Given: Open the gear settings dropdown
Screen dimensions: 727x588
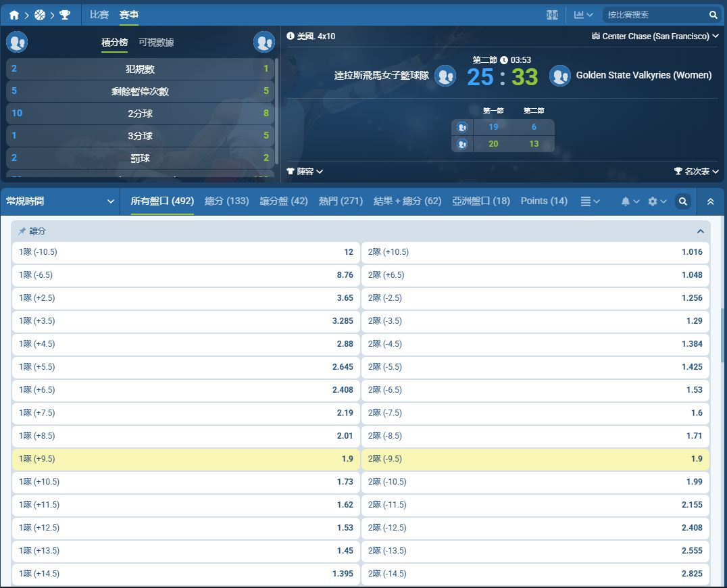Looking at the screenshot, I should (657, 201).
